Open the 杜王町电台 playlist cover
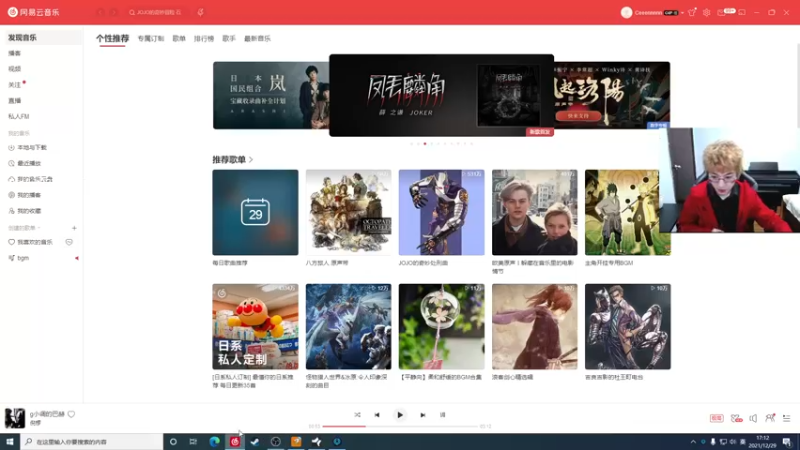Screen dimensions: 800x450 tap(628, 327)
